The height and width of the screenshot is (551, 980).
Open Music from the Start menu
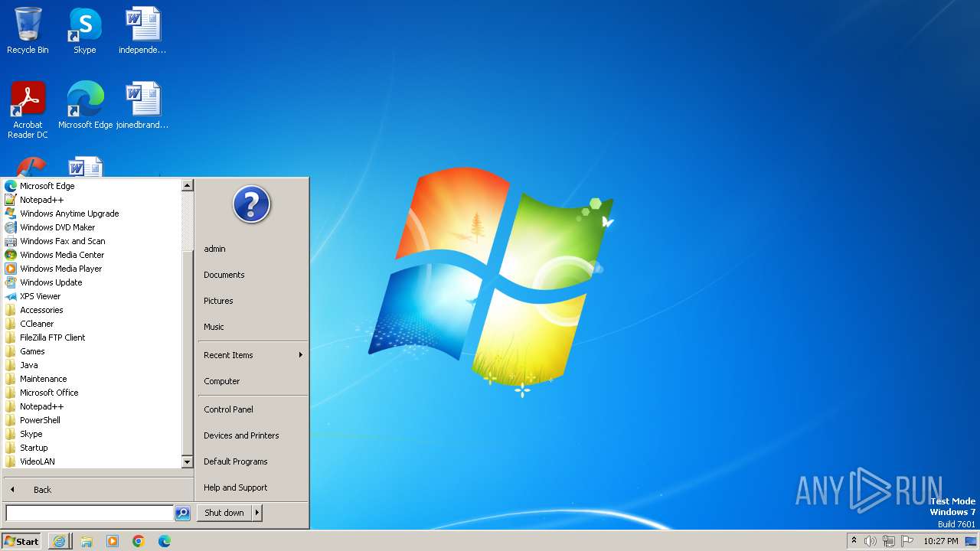pyautogui.click(x=253, y=327)
